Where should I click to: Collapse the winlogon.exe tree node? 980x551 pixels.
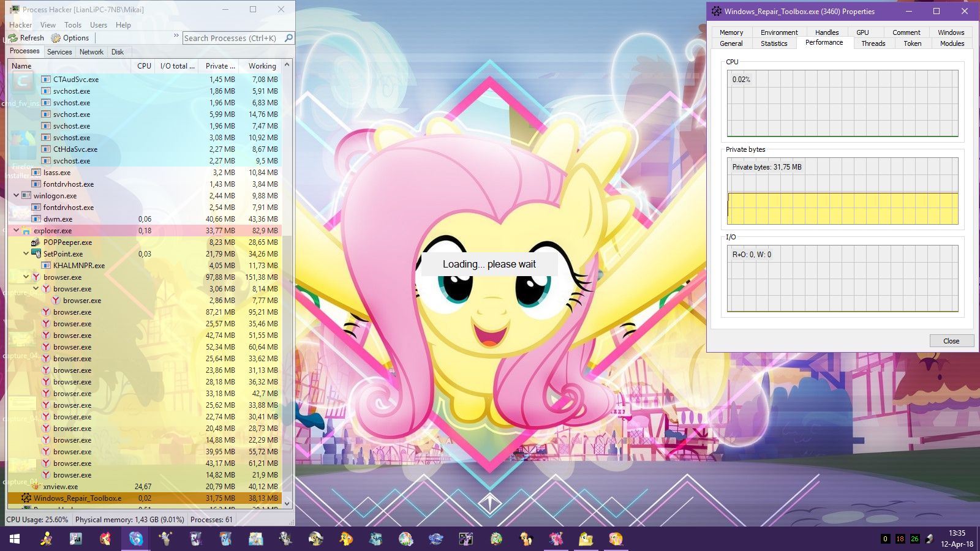[17, 196]
